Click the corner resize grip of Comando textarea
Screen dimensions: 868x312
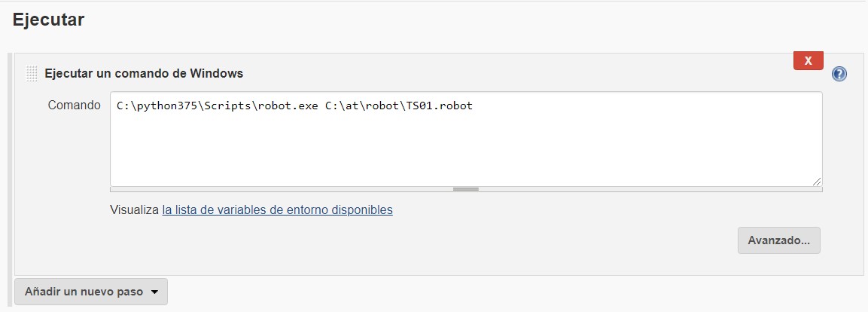[x=817, y=181]
